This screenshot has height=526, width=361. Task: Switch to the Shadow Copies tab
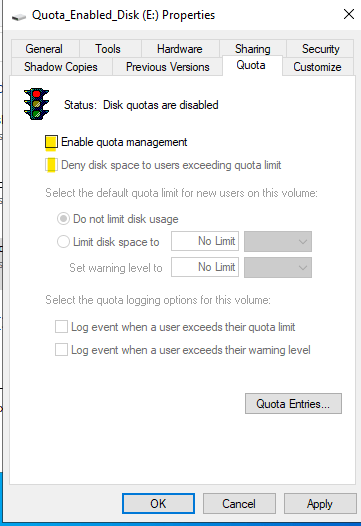[61, 67]
